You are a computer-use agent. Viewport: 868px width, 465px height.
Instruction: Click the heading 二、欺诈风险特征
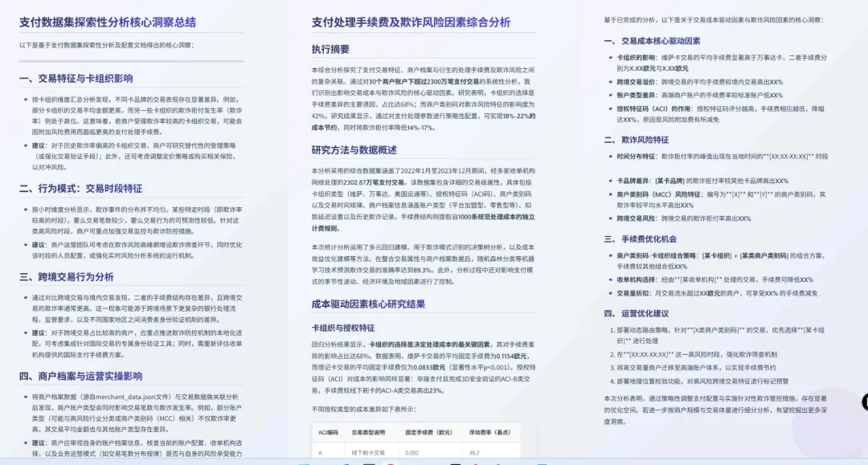[637, 140]
